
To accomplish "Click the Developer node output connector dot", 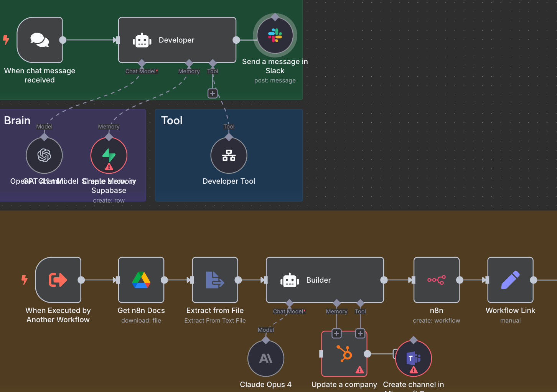I will (236, 40).
